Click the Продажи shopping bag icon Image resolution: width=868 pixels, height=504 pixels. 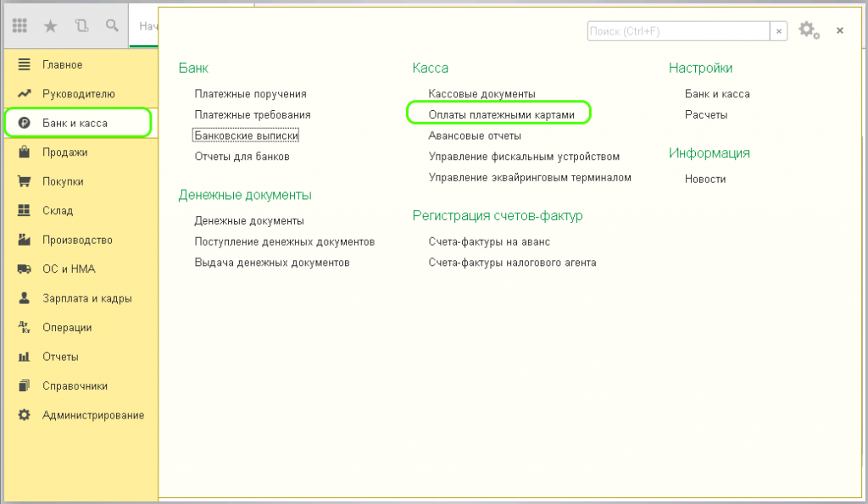(25, 152)
